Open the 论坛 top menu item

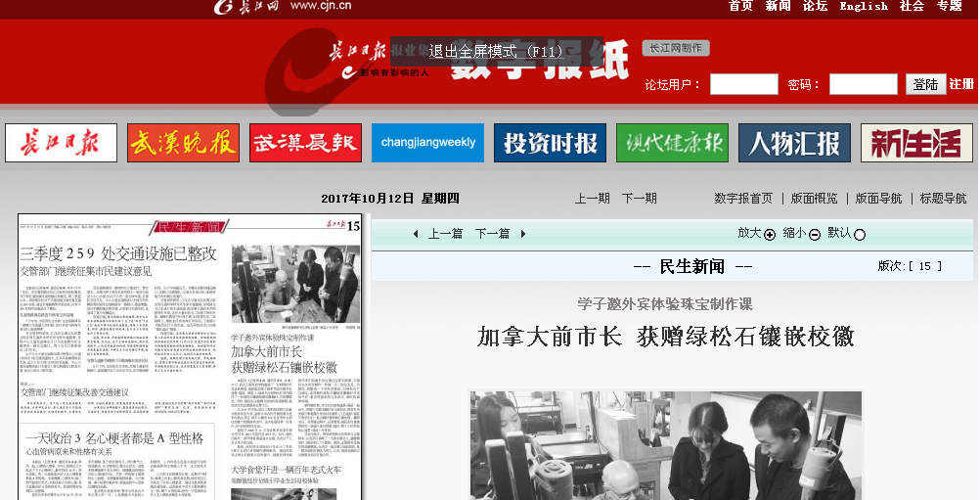click(815, 6)
